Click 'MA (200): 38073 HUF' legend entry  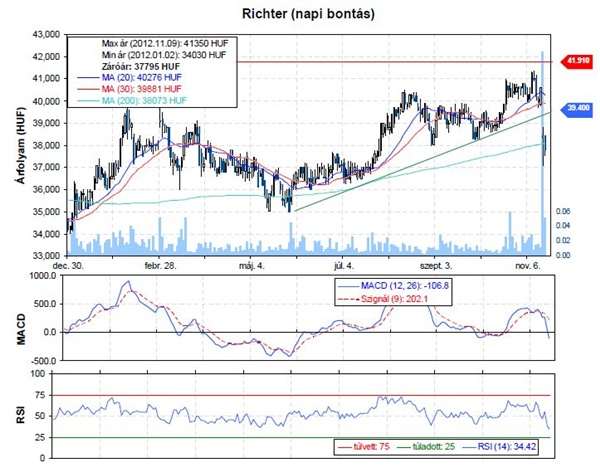tap(144, 101)
